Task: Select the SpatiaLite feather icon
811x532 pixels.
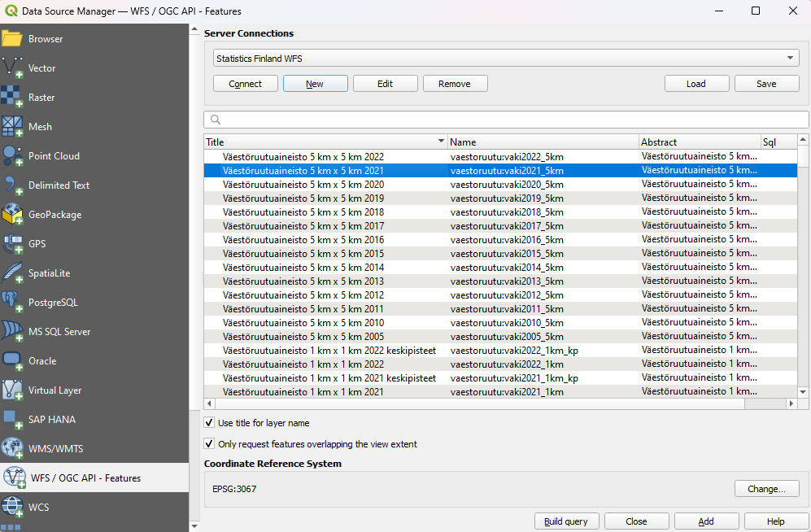Action: point(12,273)
